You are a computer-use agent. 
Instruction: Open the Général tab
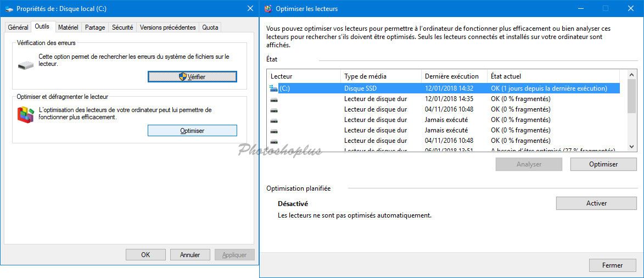click(18, 27)
